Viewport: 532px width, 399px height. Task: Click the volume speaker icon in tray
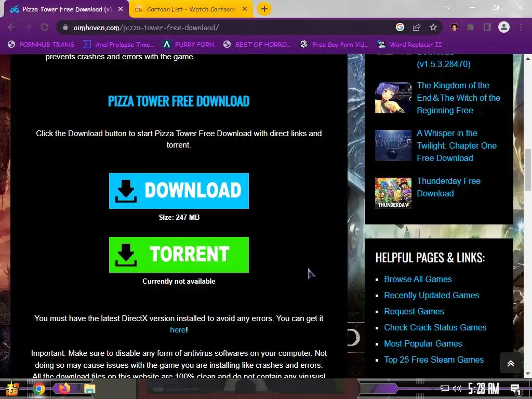point(457,389)
